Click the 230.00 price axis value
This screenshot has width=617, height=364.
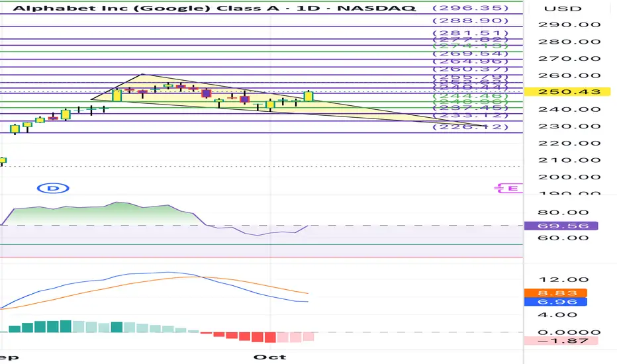click(569, 126)
